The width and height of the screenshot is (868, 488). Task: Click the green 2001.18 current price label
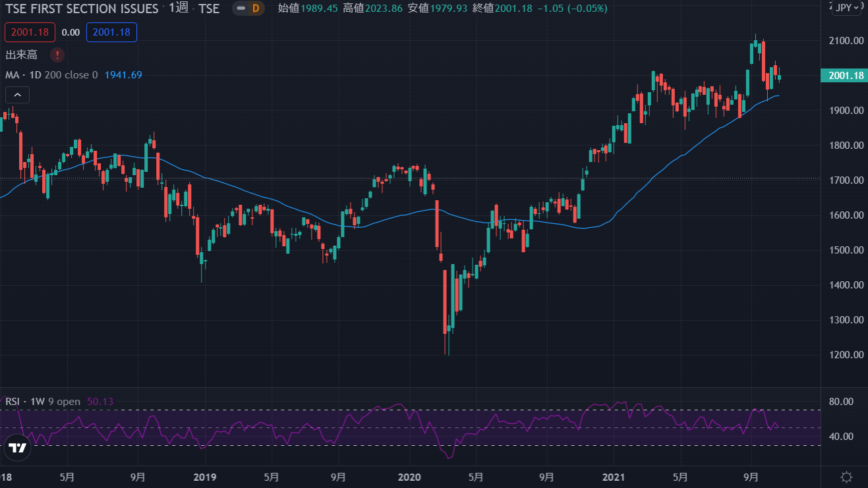coord(844,76)
